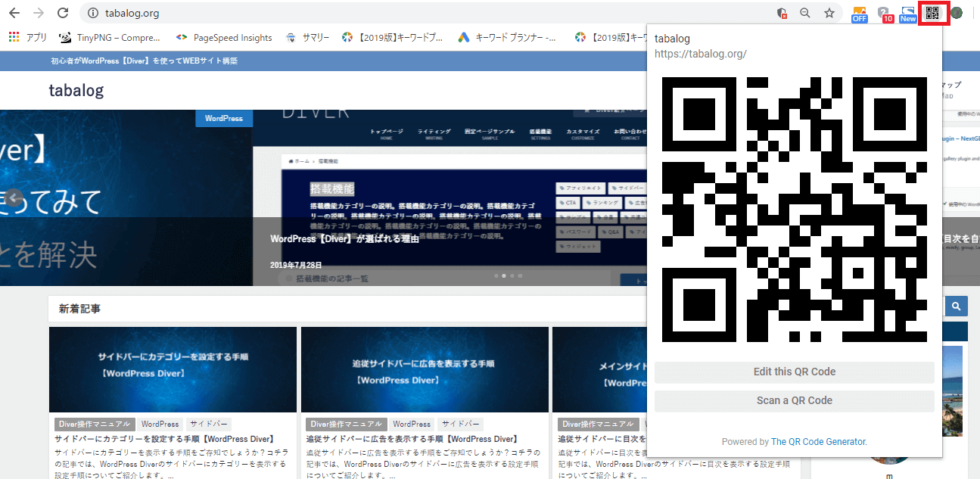
Task: Open the https://tabalog.org/ link in the popup
Action: (x=701, y=54)
